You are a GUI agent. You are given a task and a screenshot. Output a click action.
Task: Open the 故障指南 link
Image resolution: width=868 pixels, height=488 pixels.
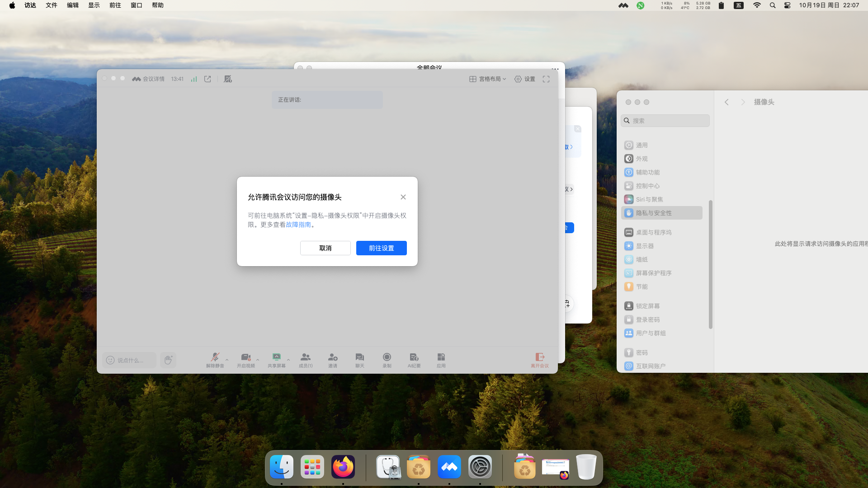tap(298, 225)
